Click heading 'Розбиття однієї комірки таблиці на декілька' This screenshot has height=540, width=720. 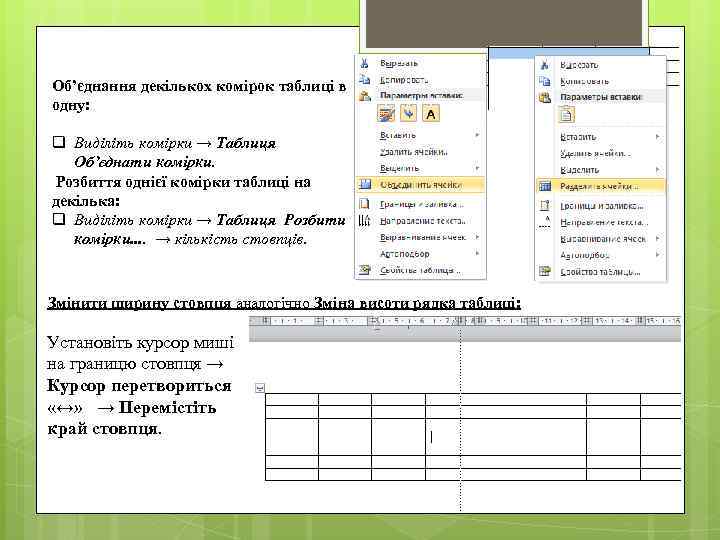tap(181, 191)
